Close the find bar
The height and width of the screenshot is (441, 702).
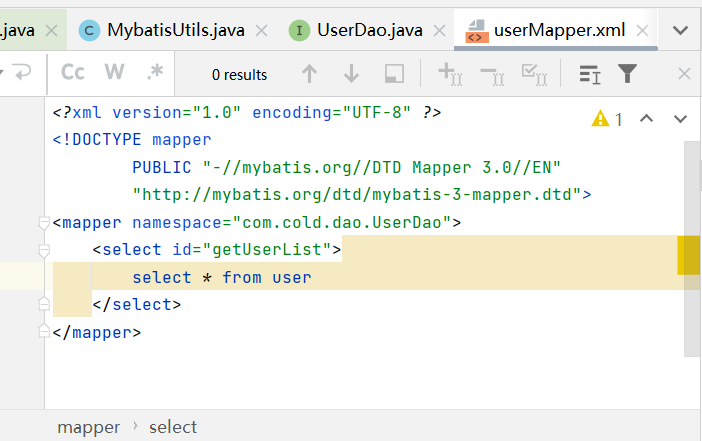685,74
